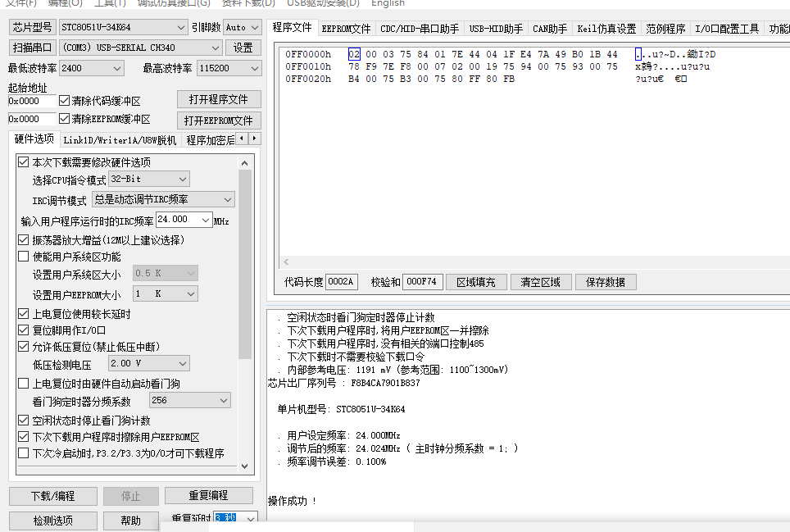Image resolution: width=790 pixels, height=532 pixels.
Task: Open the CPU指令模式 32-Bit dropdown
Action: click(x=149, y=179)
